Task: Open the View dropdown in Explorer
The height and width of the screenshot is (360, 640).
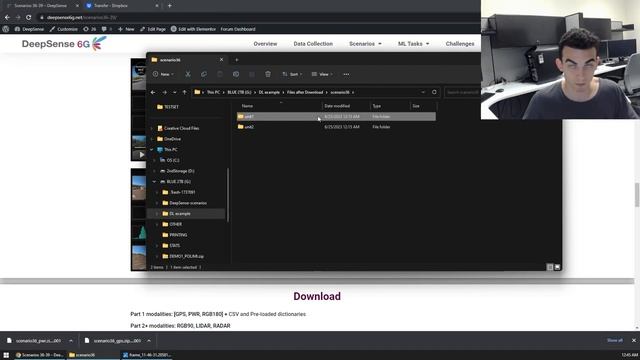Action: [x=322, y=74]
